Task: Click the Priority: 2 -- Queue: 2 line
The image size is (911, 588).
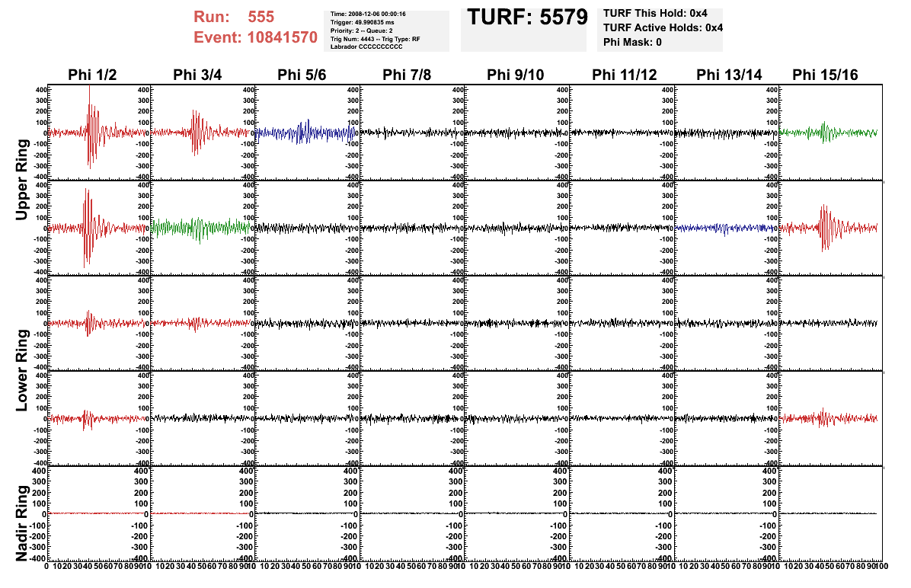Action: point(361,30)
